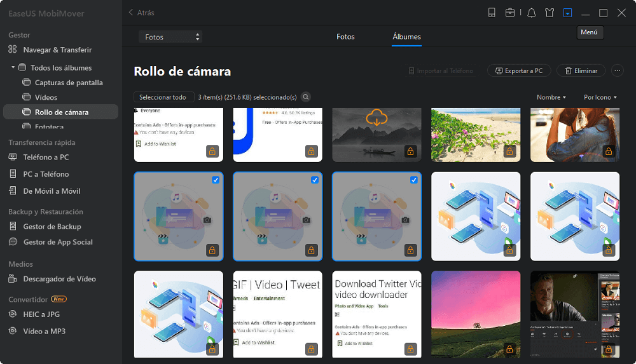The image size is (636, 364).
Task: Click the Gestor de App Social icon
Action: coord(13,241)
